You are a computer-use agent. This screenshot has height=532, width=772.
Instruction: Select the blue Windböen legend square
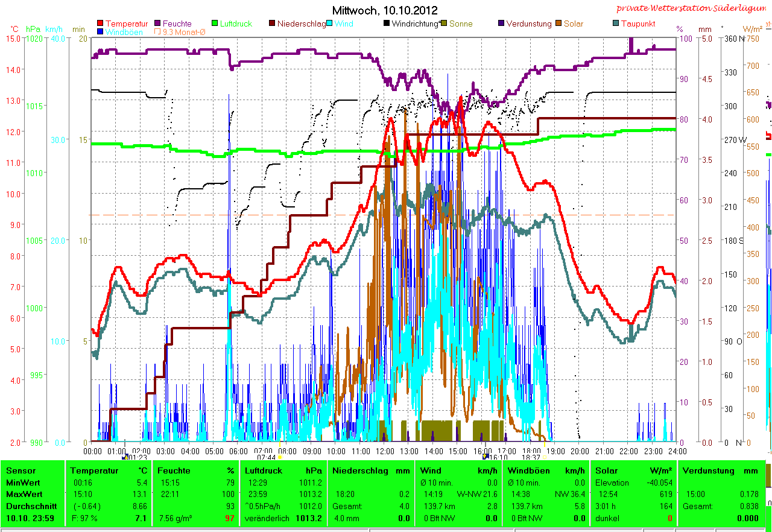100,32
